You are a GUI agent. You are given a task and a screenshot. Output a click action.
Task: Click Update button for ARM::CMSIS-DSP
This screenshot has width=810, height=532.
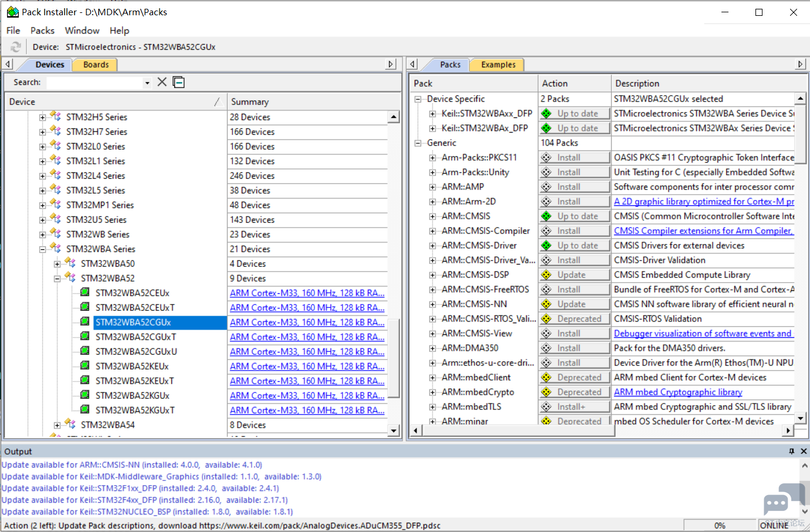point(575,275)
